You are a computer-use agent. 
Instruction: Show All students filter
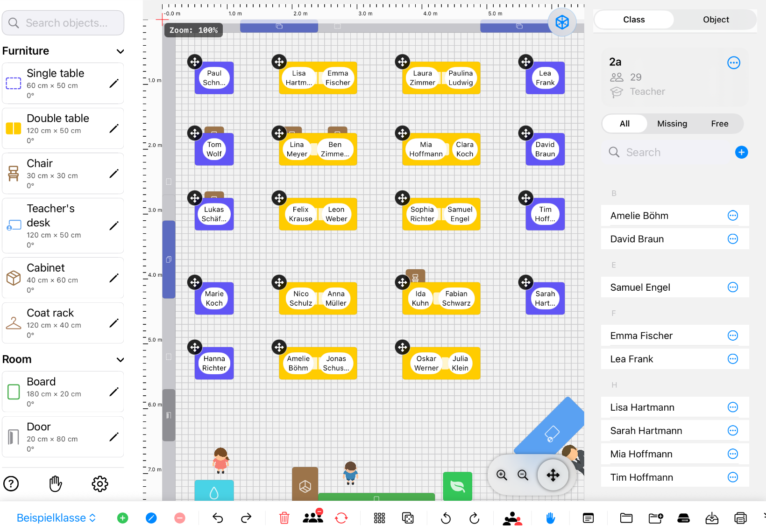(x=624, y=124)
